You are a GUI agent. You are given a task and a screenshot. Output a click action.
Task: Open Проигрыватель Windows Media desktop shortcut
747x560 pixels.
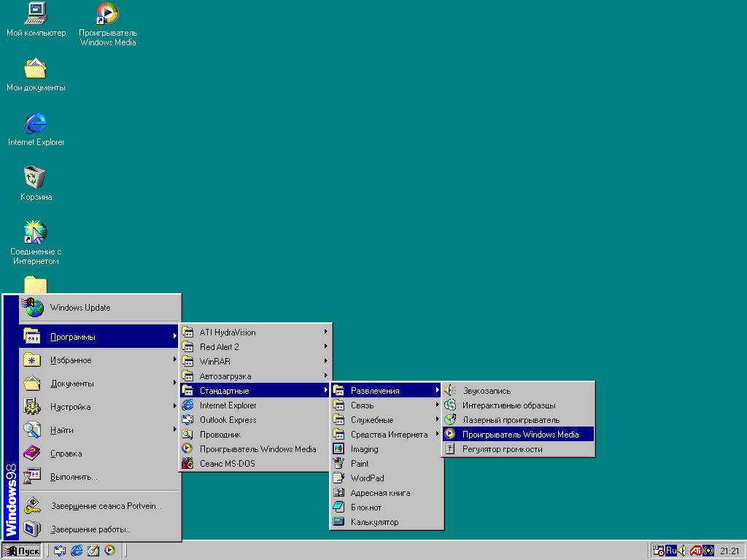point(108,24)
